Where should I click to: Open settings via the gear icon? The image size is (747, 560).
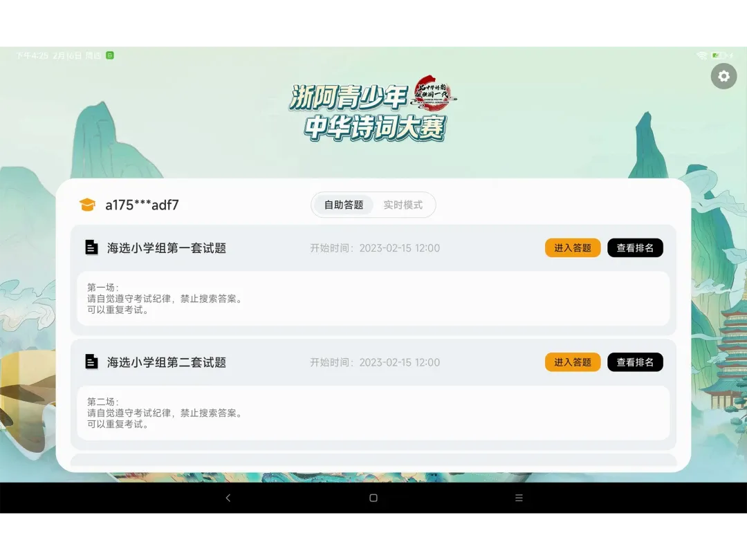point(723,76)
